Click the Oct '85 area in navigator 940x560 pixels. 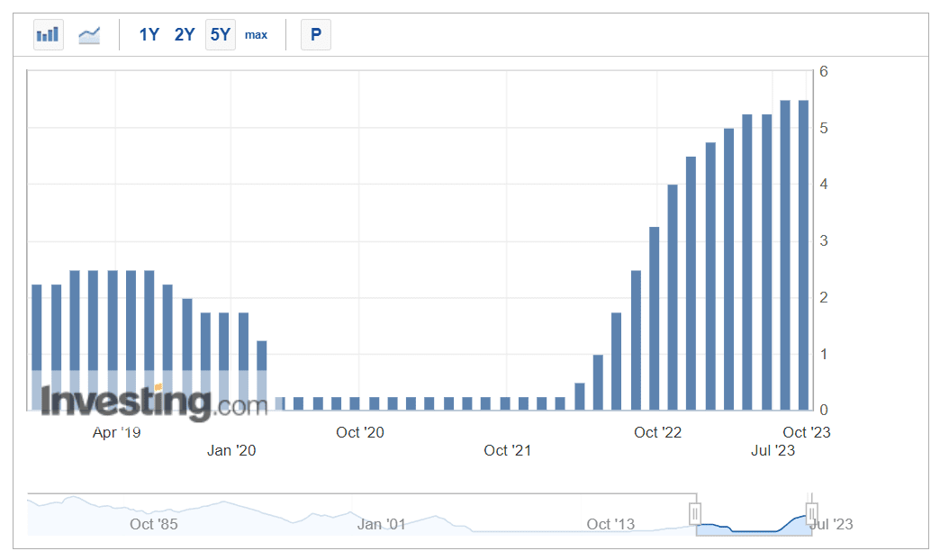(x=154, y=524)
